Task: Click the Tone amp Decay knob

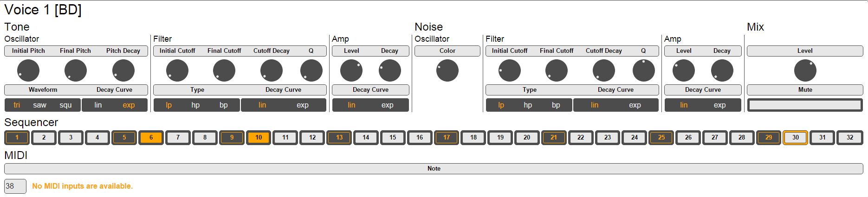Action: 390,70
